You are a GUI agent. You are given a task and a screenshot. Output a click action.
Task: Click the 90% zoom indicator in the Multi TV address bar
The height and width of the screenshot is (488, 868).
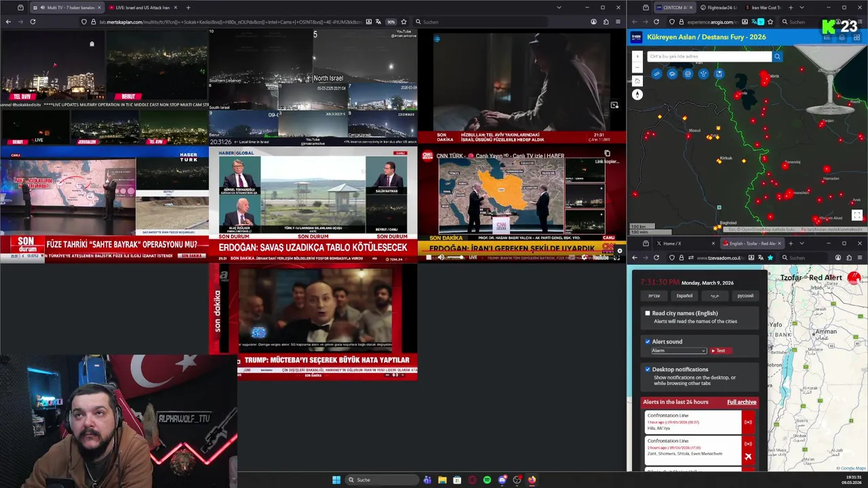point(391,22)
